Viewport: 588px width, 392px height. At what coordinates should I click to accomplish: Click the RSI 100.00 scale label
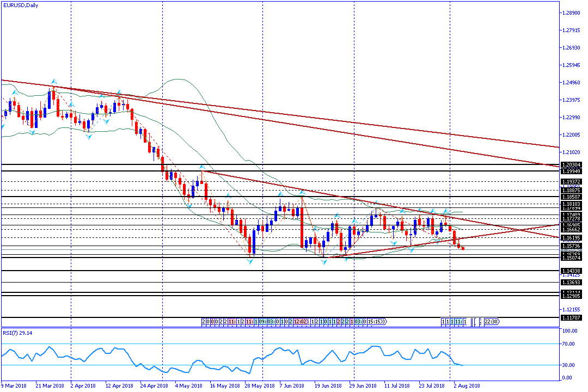(569, 331)
